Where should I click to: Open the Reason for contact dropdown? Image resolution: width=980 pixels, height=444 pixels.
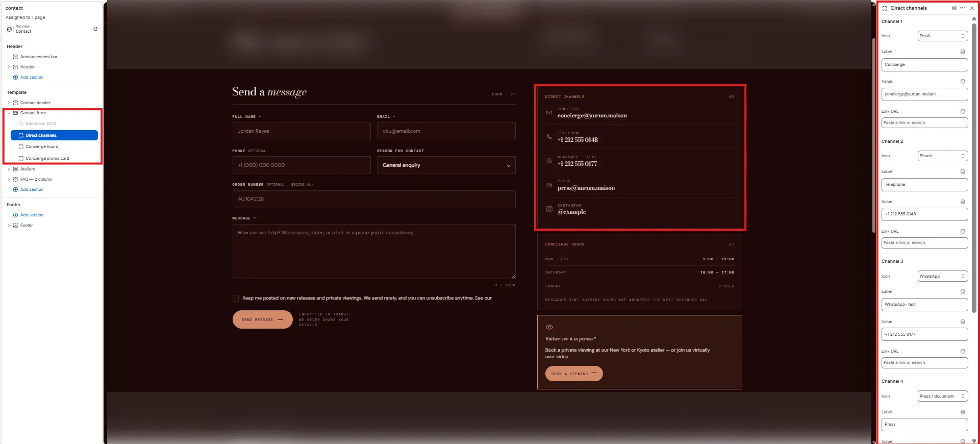(446, 165)
